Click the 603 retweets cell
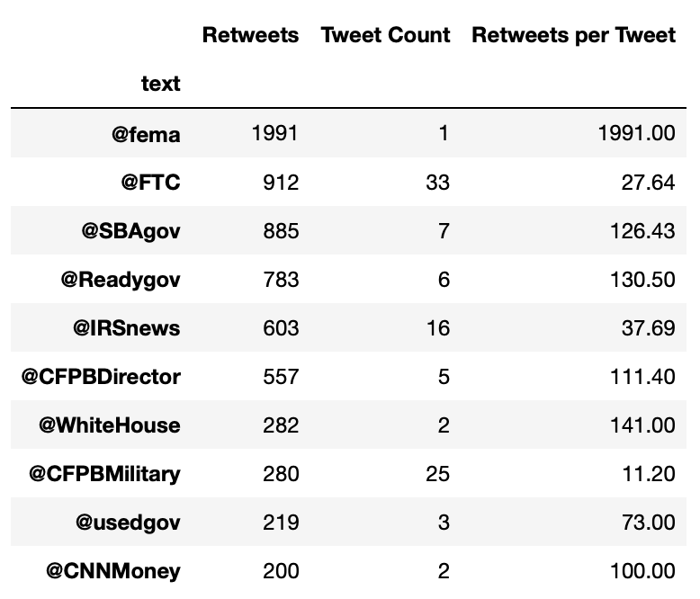The height and width of the screenshot is (599, 700). (x=282, y=328)
